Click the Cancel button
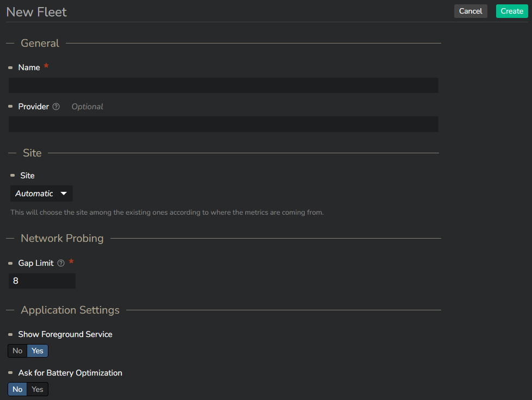This screenshot has width=532, height=400. point(471,11)
